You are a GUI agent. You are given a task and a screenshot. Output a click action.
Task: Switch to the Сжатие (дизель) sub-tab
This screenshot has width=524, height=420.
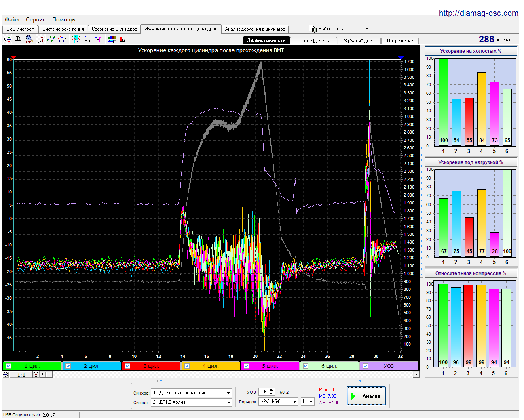[x=313, y=41]
